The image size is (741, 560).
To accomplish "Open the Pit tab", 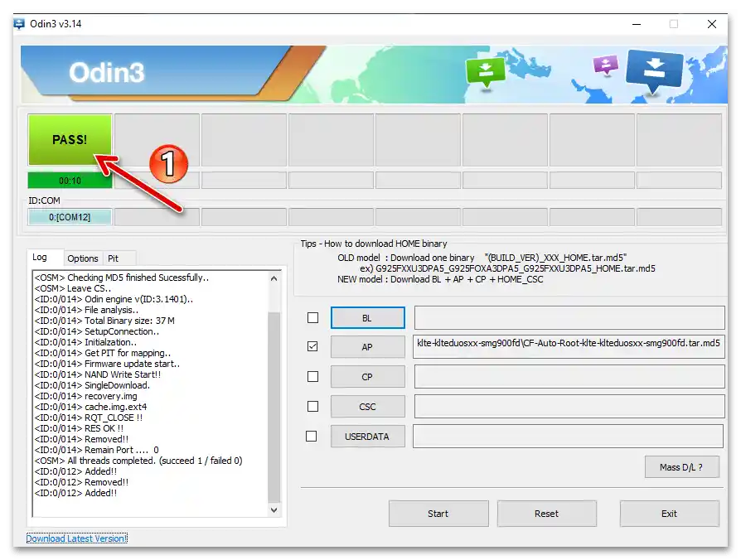I will pos(114,258).
